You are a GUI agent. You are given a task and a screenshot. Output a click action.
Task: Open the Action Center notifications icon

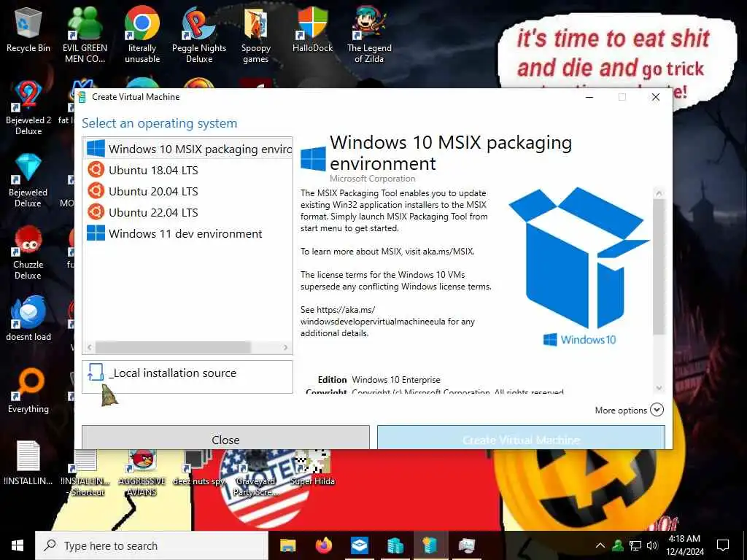pos(723,545)
